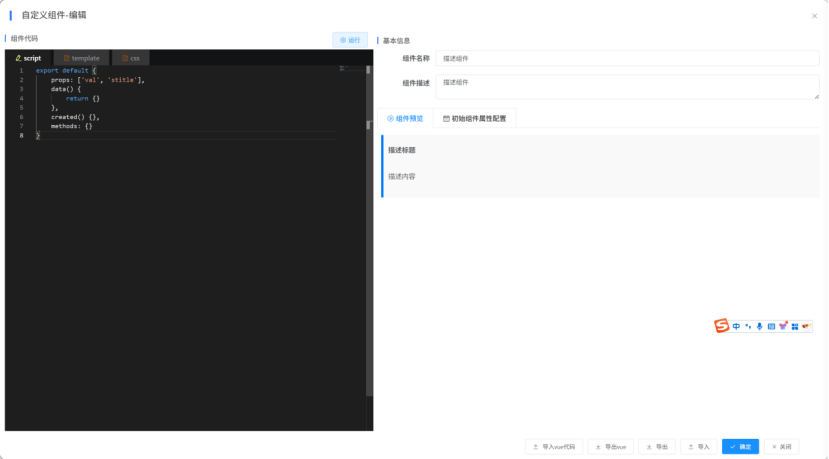The image size is (829, 459).
Task: Toggle the punctuation mode icon in Sogou bar
Action: pyautogui.click(x=748, y=326)
